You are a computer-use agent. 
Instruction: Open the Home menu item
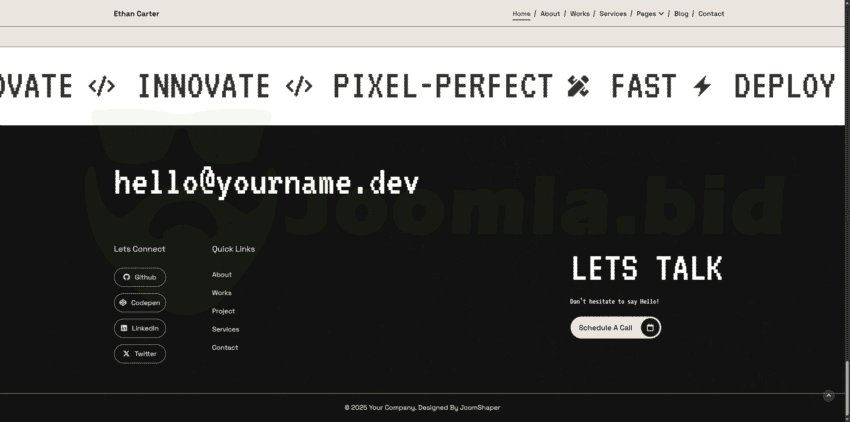pyautogui.click(x=521, y=14)
